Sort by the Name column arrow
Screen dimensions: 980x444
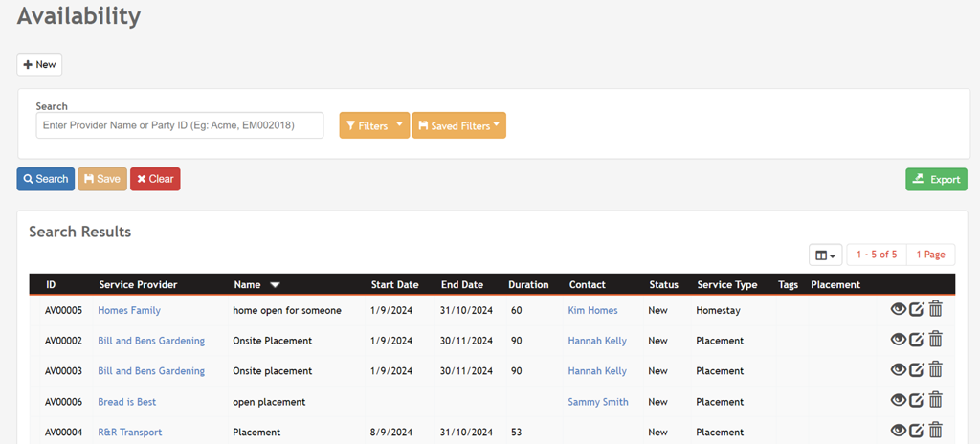275,285
